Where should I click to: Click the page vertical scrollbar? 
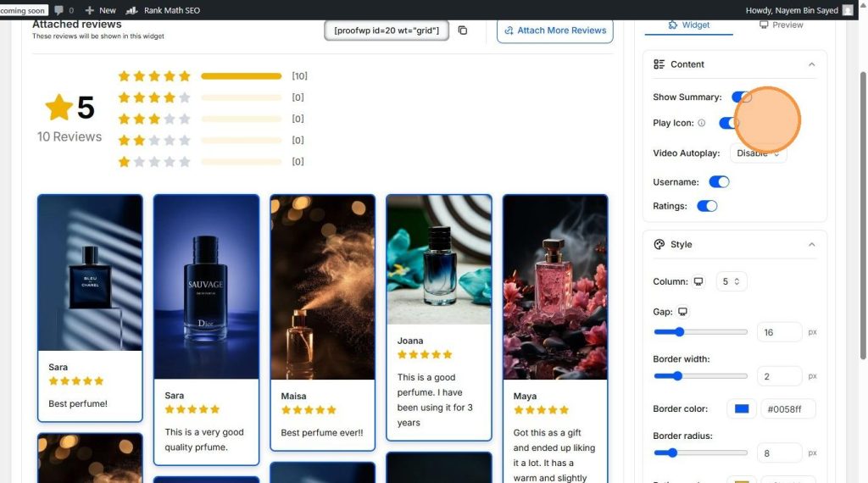coord(862,216)
